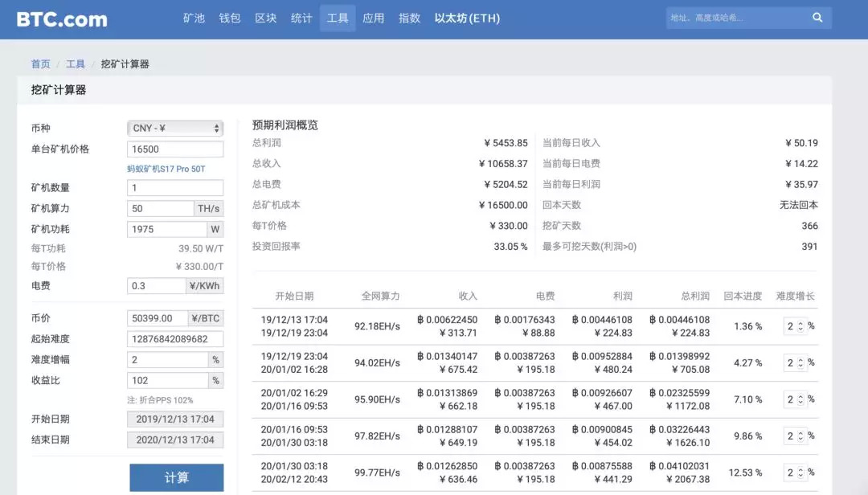Open the 矿池 menu item
The image size is (868, 495).
click(x=194, y=18)
